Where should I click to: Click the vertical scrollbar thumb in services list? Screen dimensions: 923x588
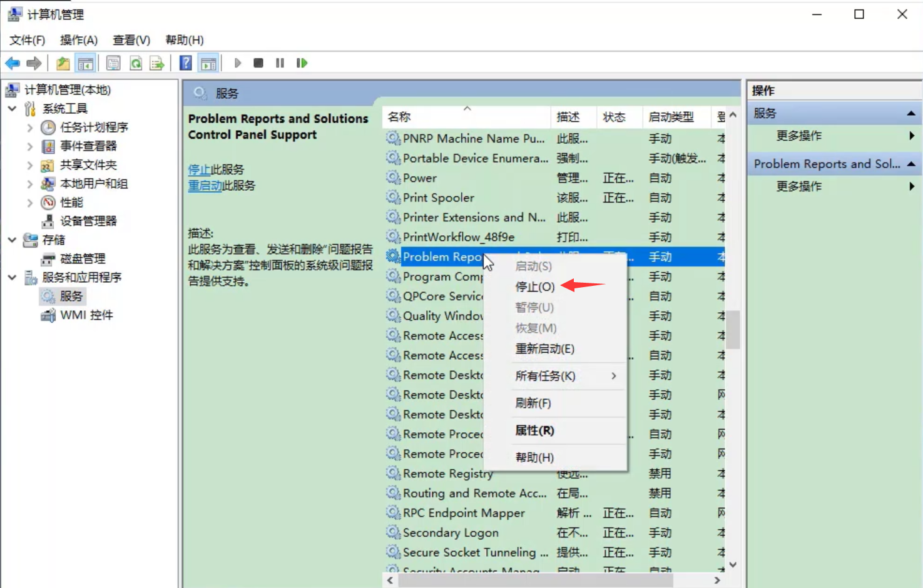click(x=733, y=330)
